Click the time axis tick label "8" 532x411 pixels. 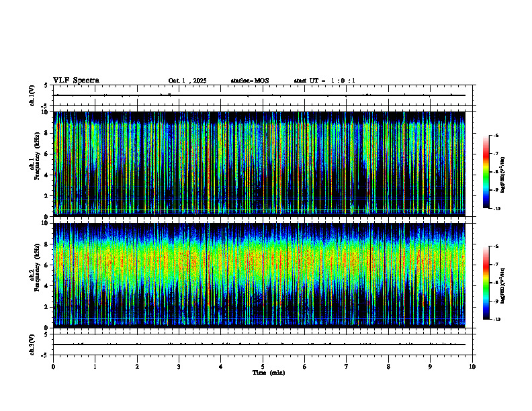click(x=388, y=367)
